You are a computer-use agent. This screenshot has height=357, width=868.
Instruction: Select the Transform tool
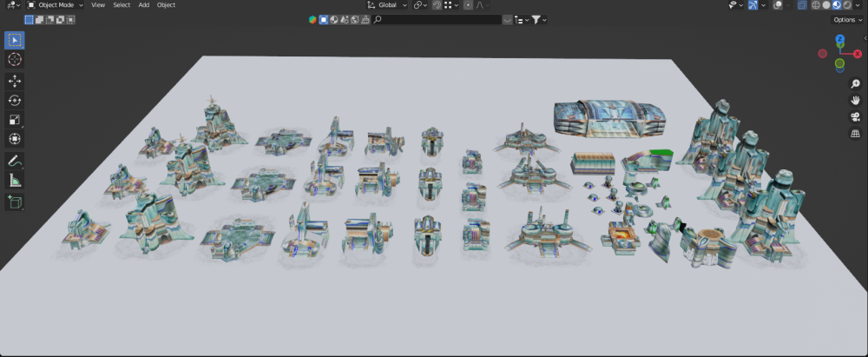[15, 139]
